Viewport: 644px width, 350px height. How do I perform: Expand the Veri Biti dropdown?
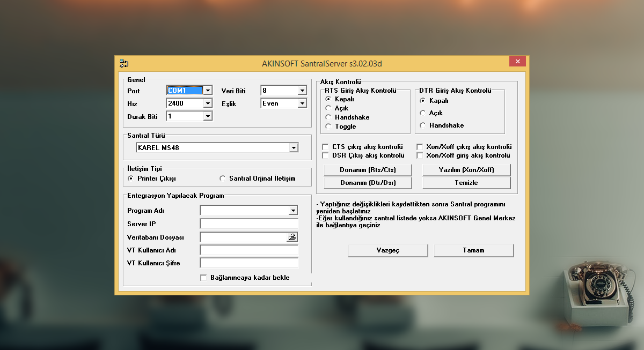(302, 90)
